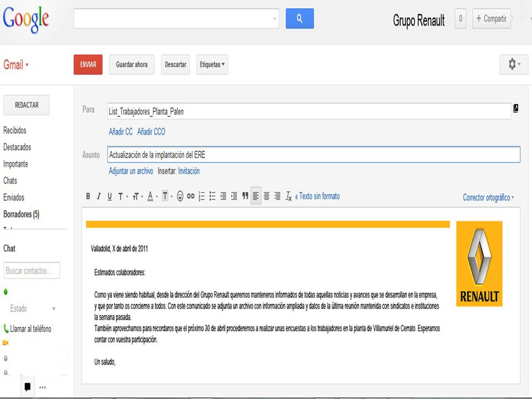Click Guardar ahora
The image size is (532, 399).
[132, 64]
